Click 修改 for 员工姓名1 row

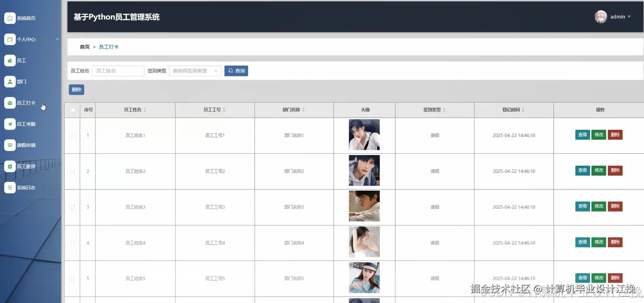click(x=599, y=135)
